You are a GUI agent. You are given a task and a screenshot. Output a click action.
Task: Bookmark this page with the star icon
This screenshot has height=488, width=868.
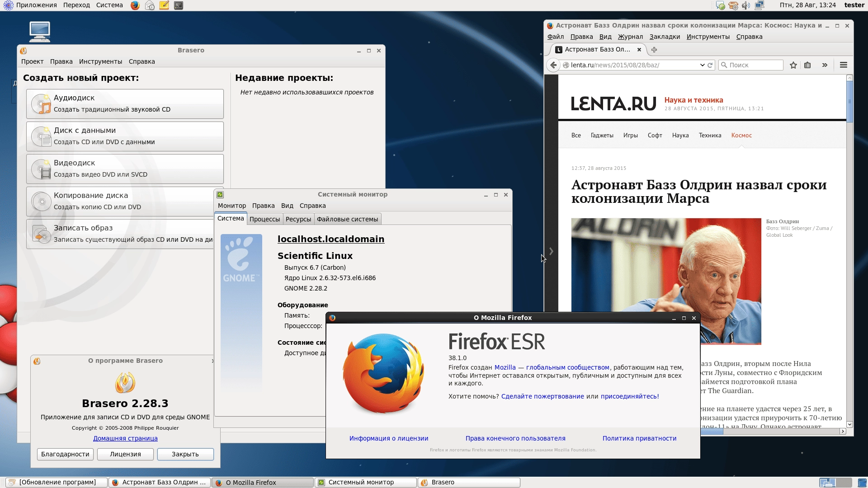click(x=793, y=65)
